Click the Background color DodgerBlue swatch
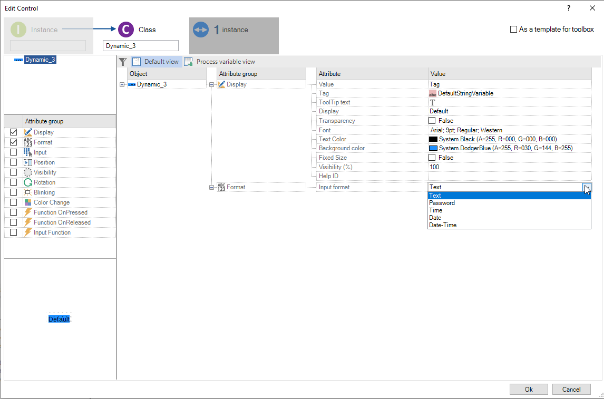605x400 pixels. pos(433,148)
